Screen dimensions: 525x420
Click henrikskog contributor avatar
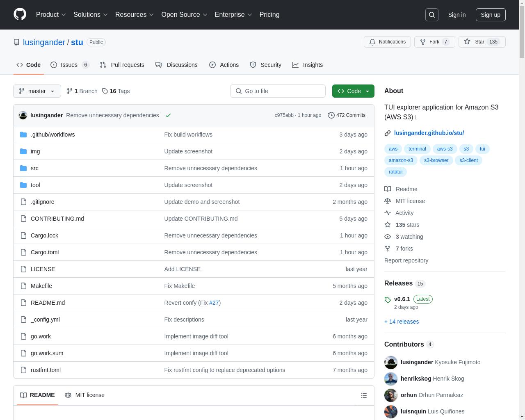pyautogui.click(x=391, y=379)
